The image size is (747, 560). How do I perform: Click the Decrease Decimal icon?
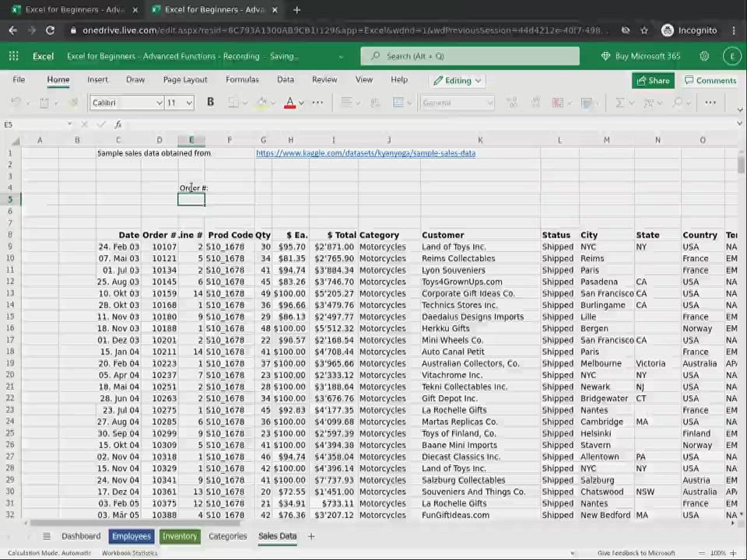pyautogui.click(x=535, y=103)
